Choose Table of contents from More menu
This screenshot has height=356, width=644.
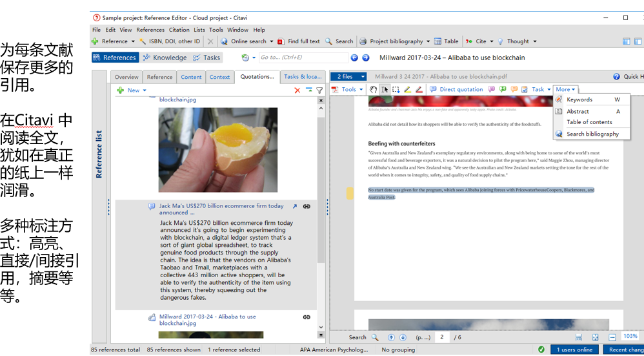pos(592,122)
